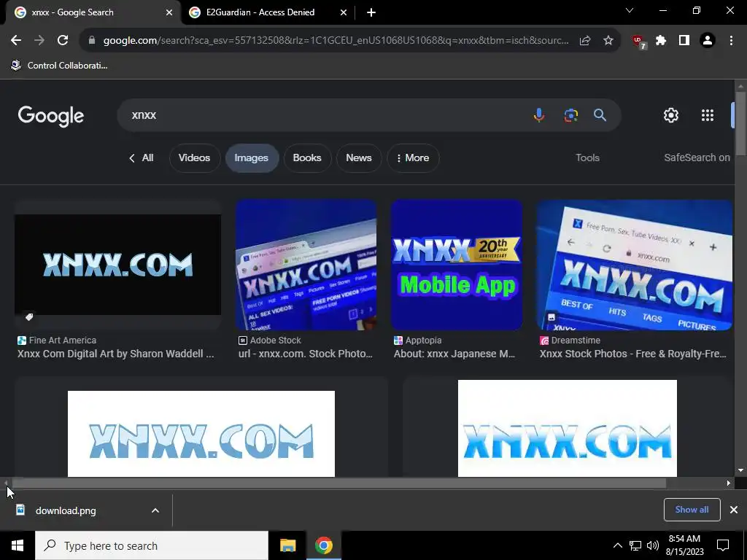Show hidden system tray icons
This screenshot has height=560, width=747.
point(617,545)
